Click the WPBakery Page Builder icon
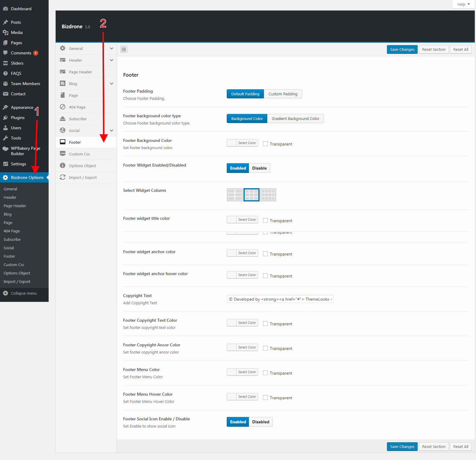The height and width of the screenshot is (460, 476). [5, 149]
